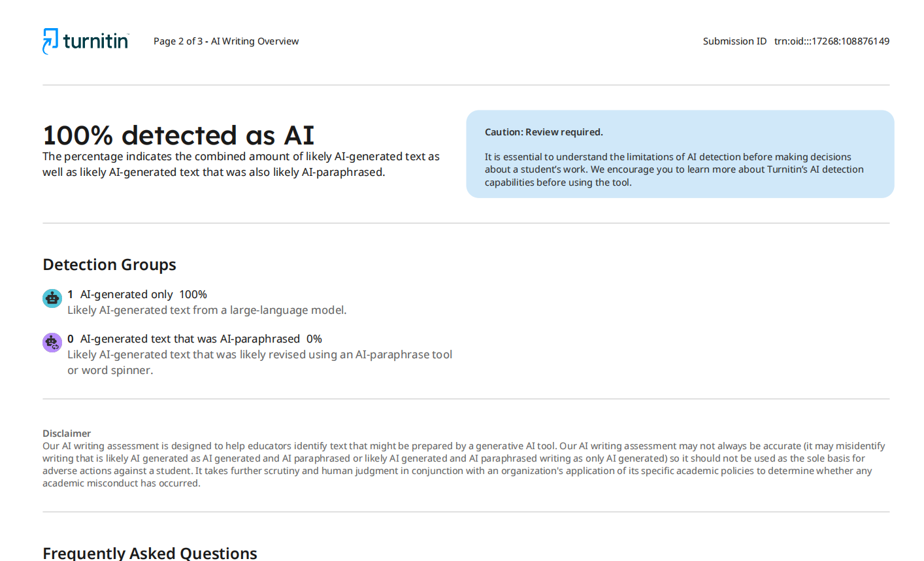Viewport: 924px width, 561px height.
Task: Select the Submission ID text field
Action: click(x=831, y=41)
